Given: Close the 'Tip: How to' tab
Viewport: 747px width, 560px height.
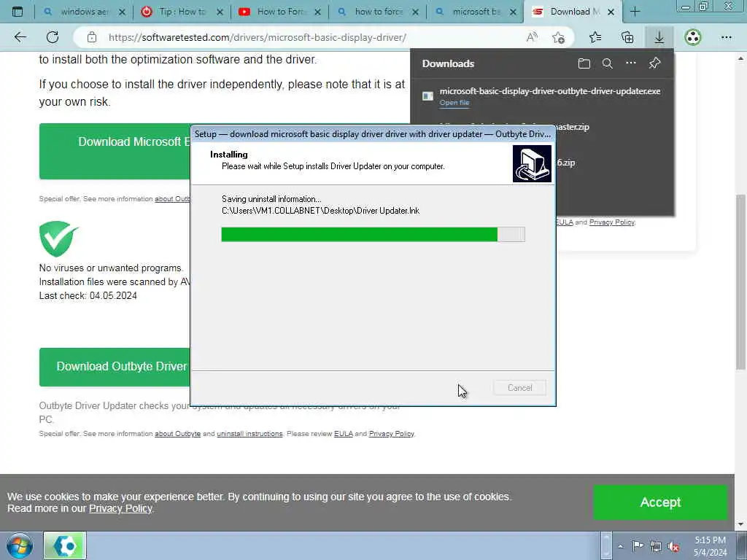Looking at the screenshot, I should click(220, 12).
